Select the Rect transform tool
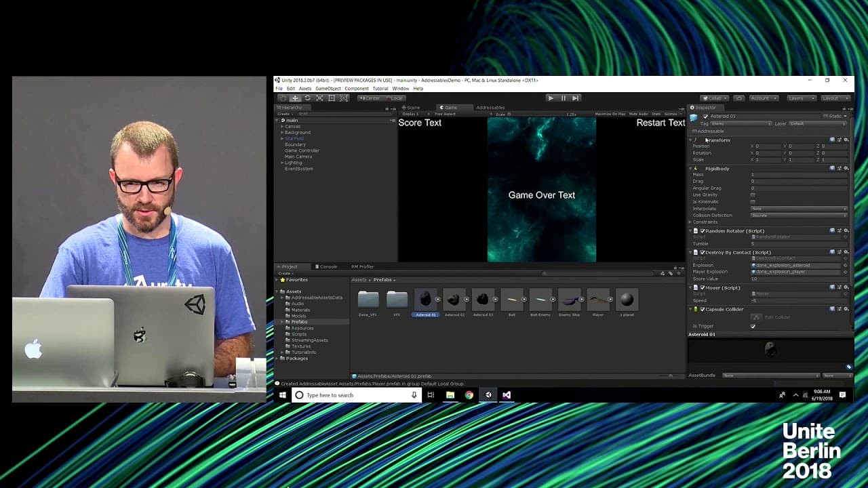Screen dimensions: 868x488 [x=332, y=98]
